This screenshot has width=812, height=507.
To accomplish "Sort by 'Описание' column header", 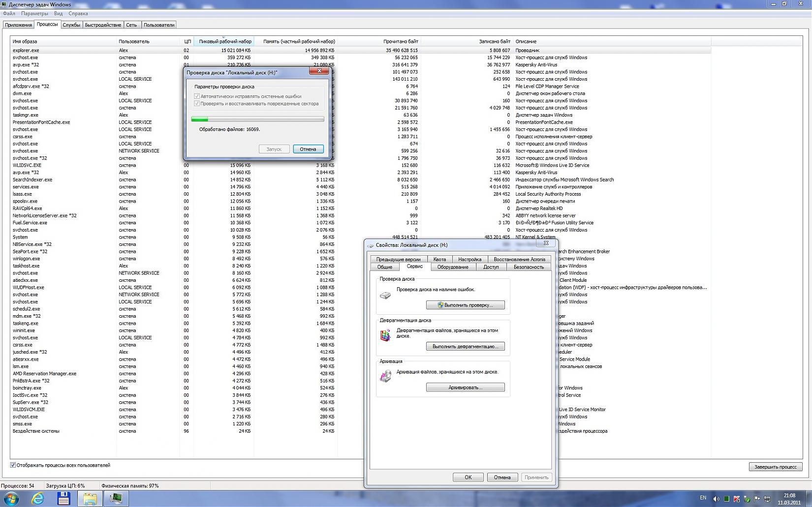I will 526,42.
